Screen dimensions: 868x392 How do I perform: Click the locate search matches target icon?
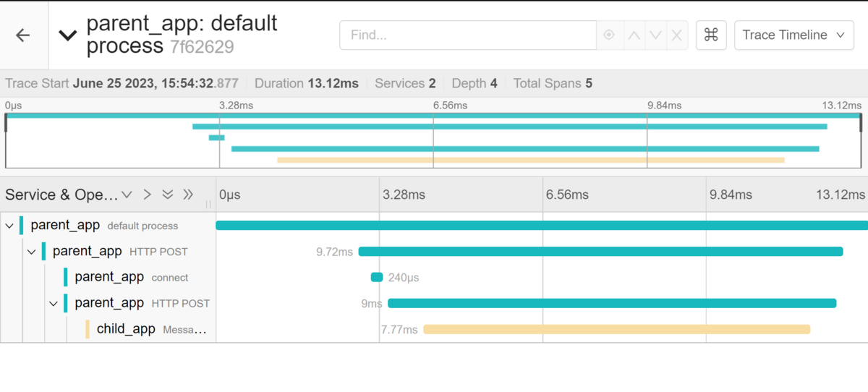pos(609,35)
